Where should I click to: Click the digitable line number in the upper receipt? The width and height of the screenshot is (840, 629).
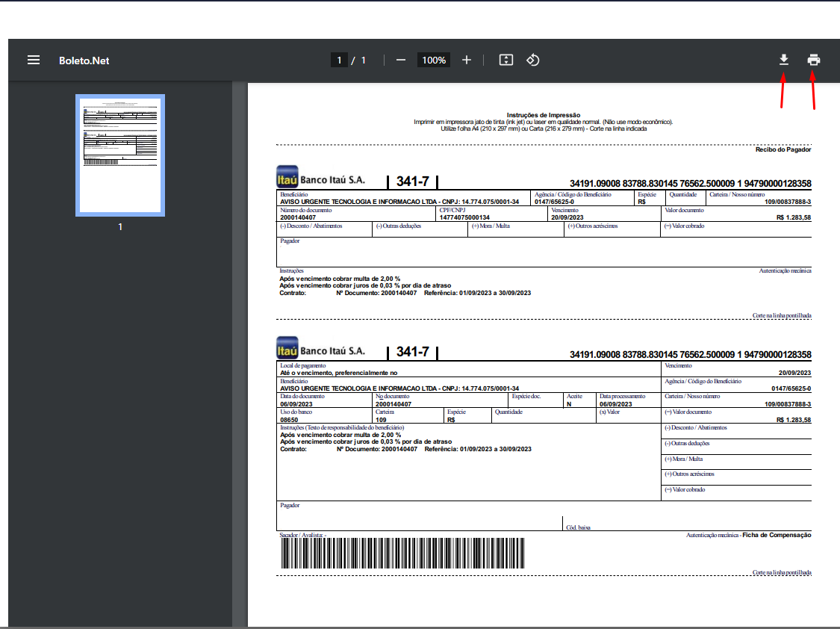point(690,184)
